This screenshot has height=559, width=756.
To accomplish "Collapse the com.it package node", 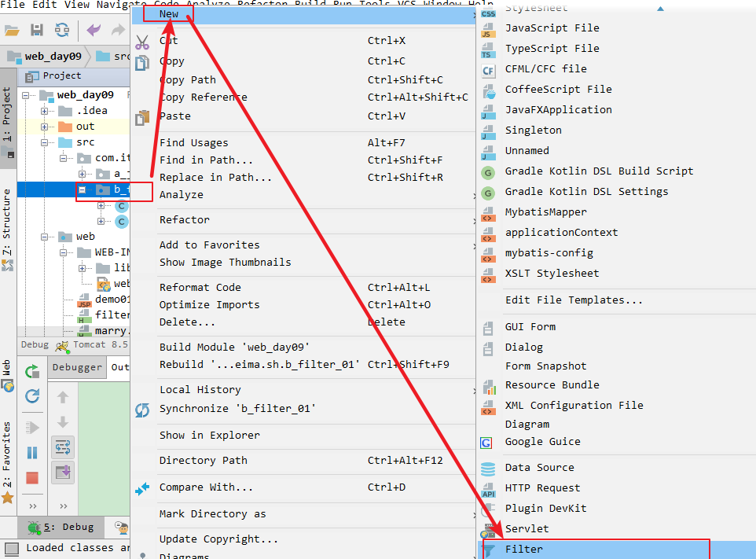I will [x=63, y=159].
